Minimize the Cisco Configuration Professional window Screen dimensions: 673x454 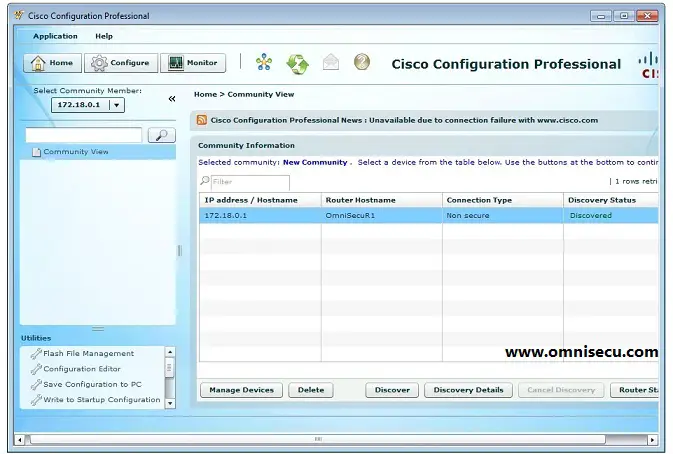click(601, 16)
